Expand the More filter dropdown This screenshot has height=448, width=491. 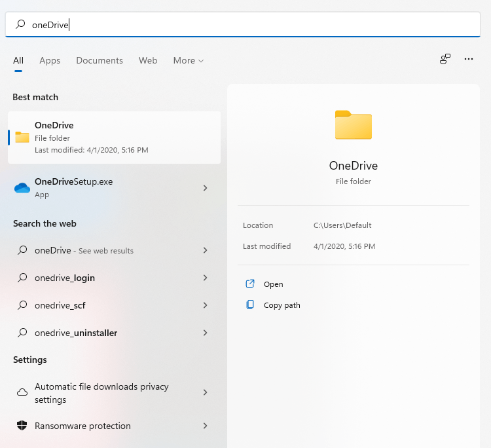click(x=188, y=60)
